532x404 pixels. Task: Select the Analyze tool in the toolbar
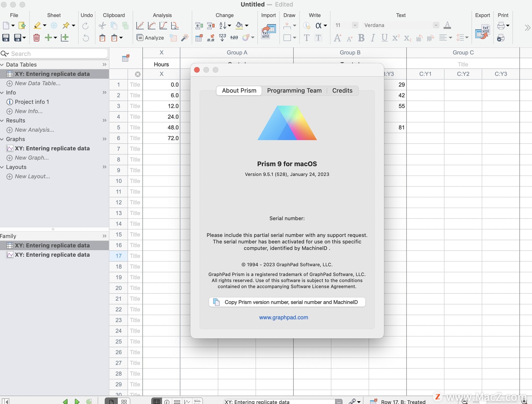(150, 38)
